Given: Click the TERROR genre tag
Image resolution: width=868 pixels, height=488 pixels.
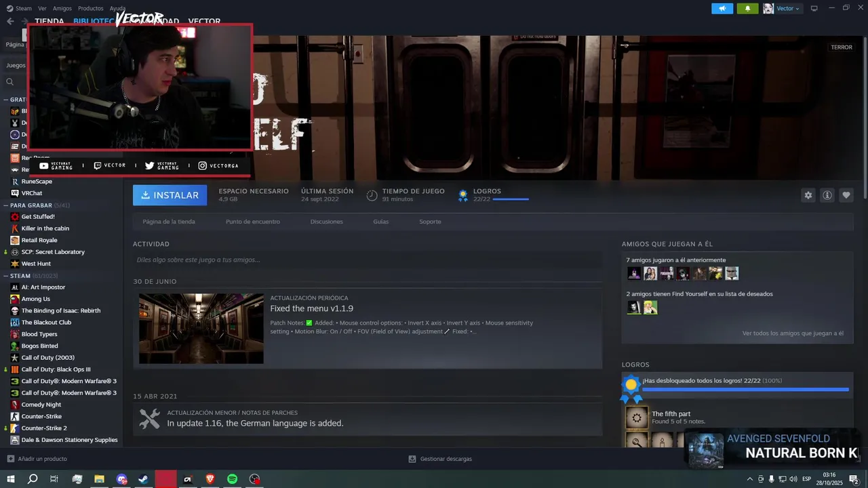Looking at the screenshot, I should click(842, 47).
